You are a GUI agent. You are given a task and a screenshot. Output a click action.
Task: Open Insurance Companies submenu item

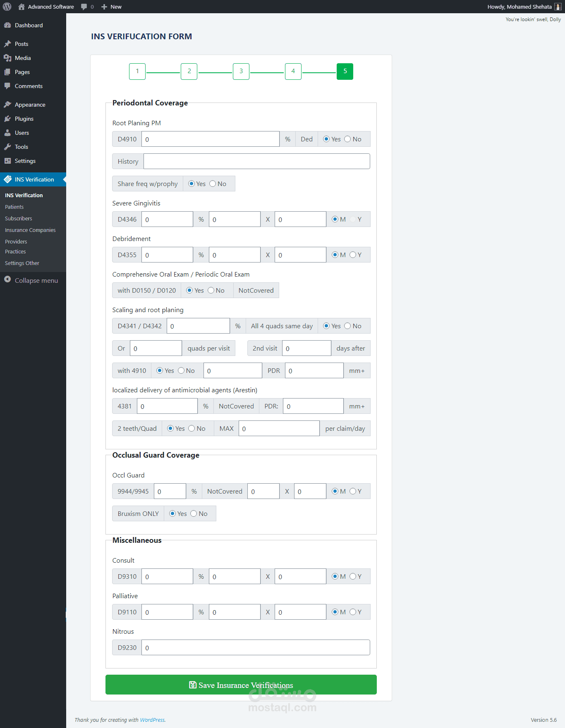(x=30, y=230)
